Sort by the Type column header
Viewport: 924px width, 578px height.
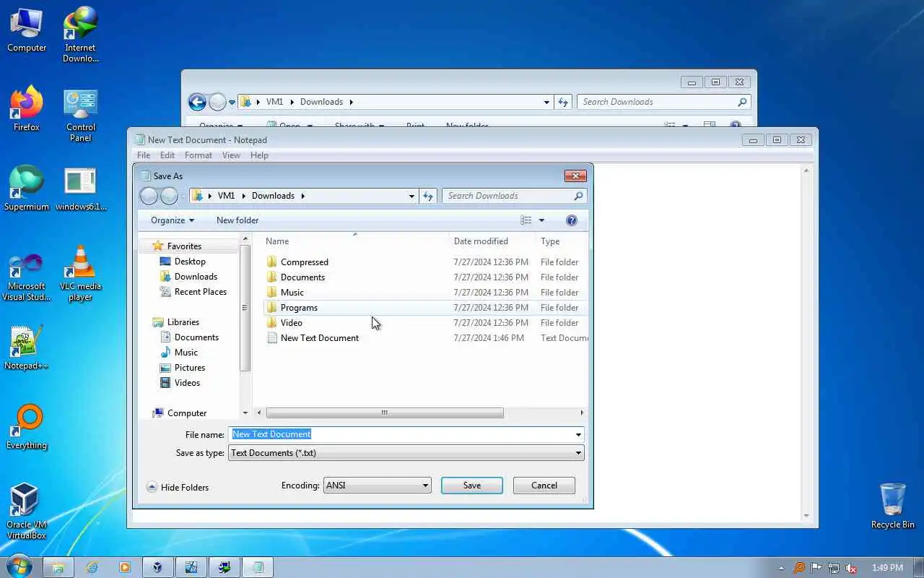tap(550, 241)
